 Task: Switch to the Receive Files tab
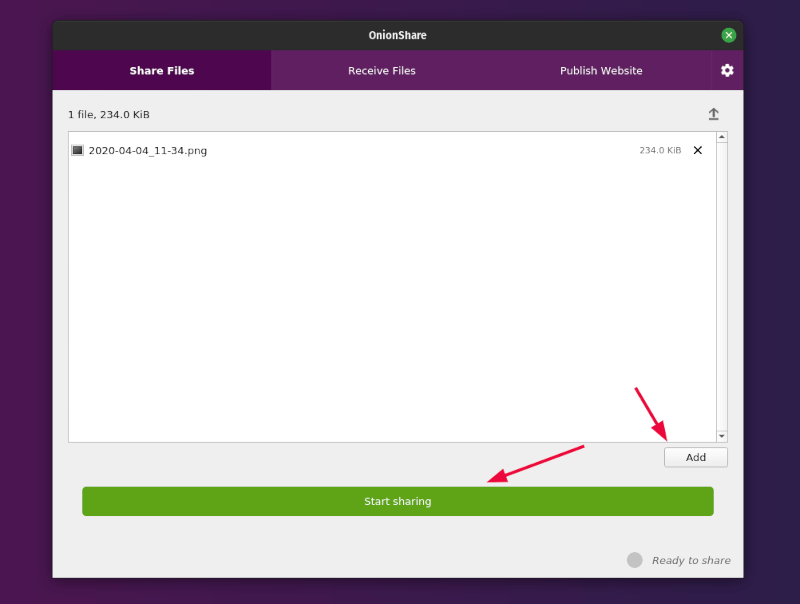point(381,71)
